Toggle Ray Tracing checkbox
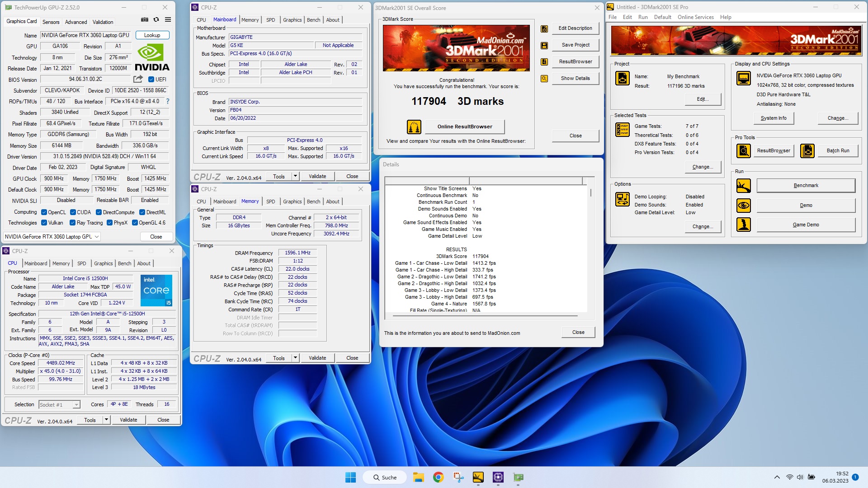868x488 pixels. coord(72,223)
